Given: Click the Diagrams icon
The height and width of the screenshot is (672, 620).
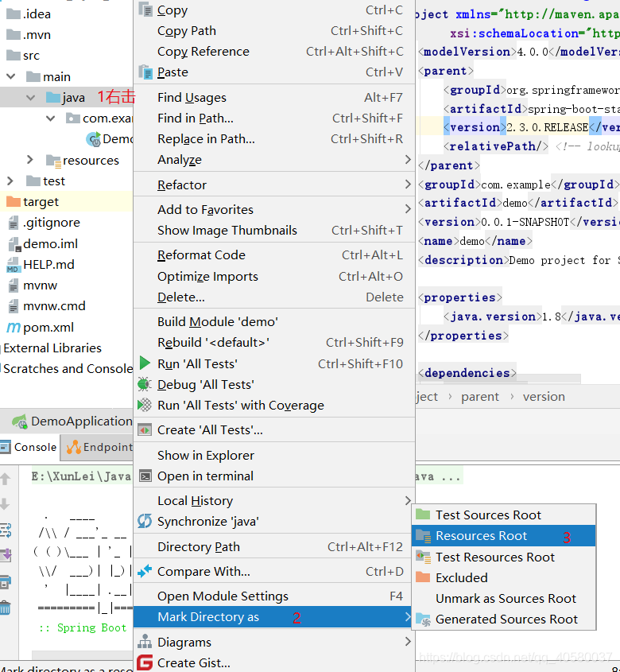Looking at the screenshot, I should coord(145,642).
